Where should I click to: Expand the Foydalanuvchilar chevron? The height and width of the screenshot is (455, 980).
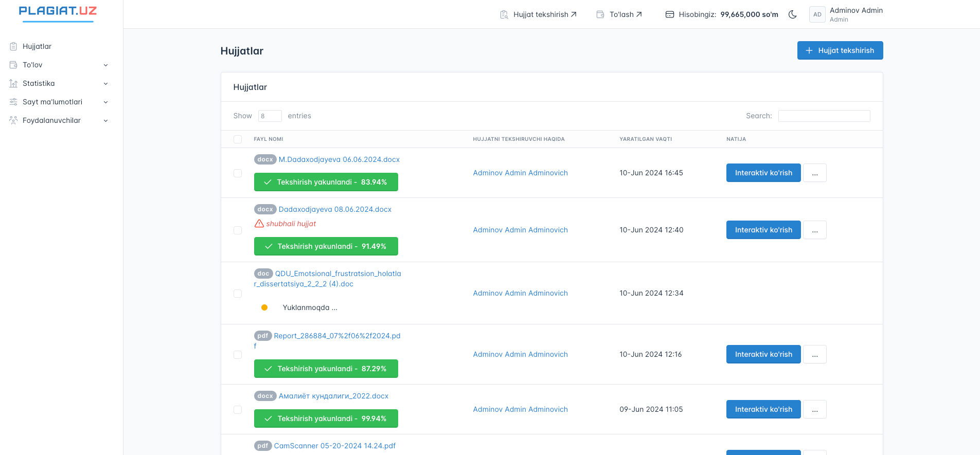106,121
